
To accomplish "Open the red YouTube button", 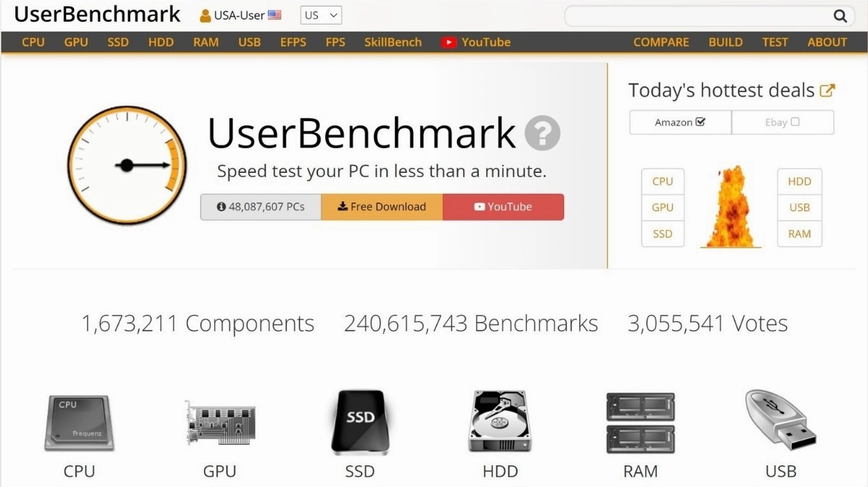I will tap(504, 206).
